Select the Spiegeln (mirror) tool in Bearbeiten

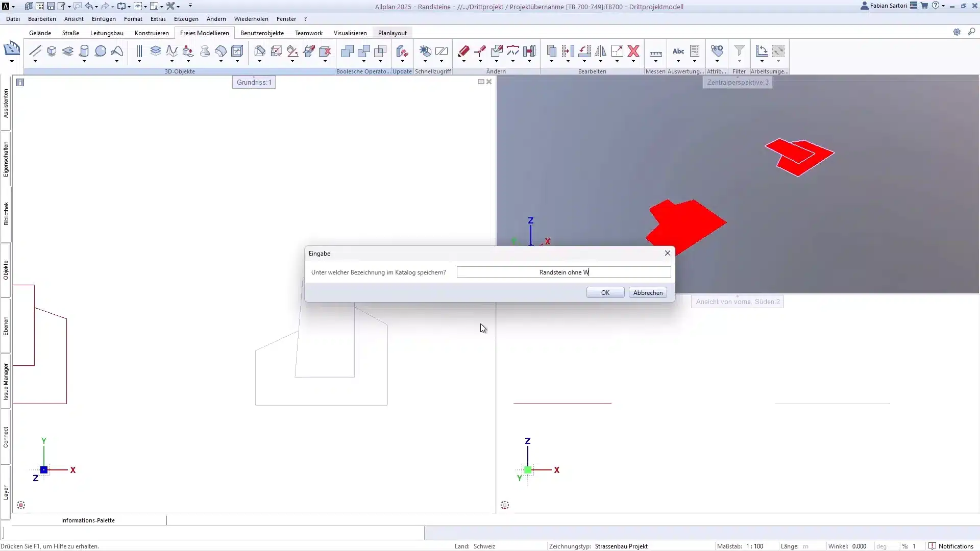pos(600,52)
